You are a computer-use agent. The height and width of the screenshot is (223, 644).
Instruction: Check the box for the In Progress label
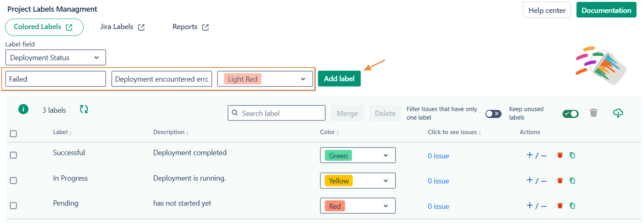[13, 181]
